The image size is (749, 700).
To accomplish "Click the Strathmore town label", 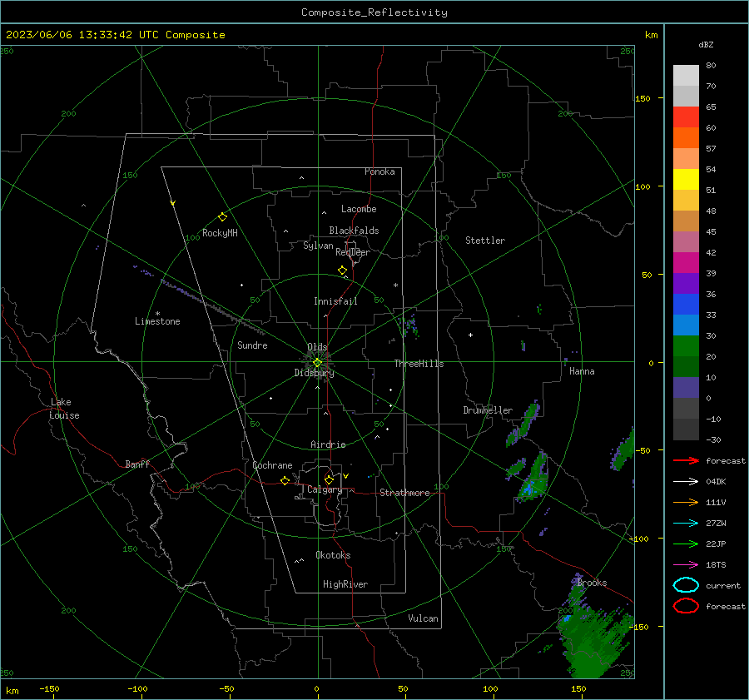I will 404,493.
